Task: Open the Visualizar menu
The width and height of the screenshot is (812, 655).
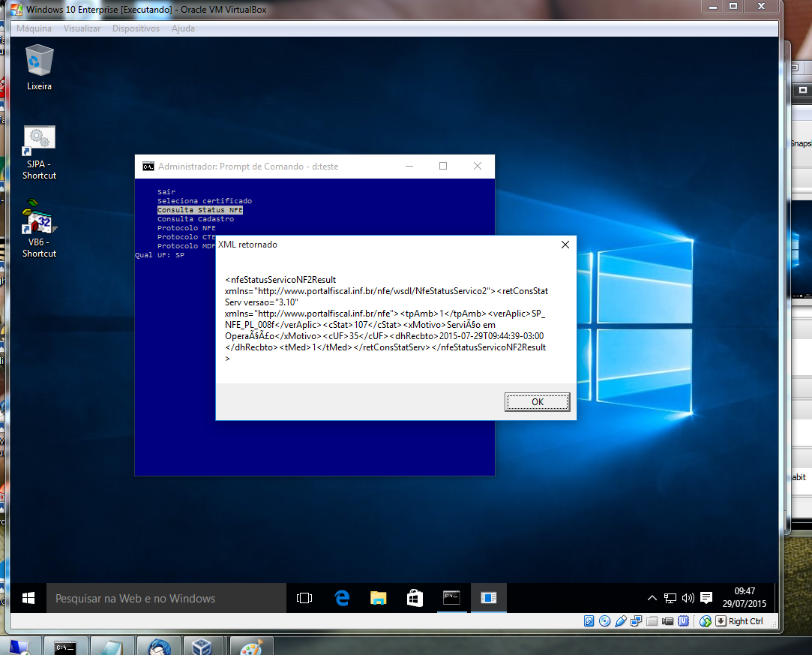Action: [82, 29]
